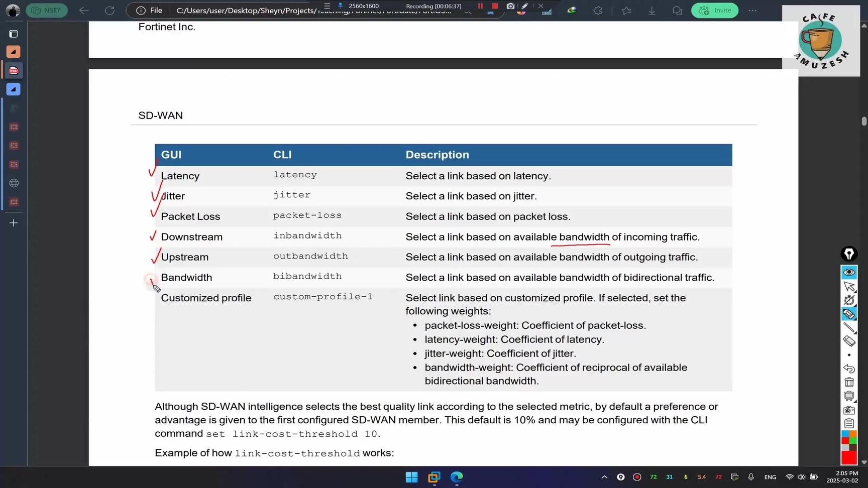This screenshot has height=488, width=868.
Task: Capture a recording snapshot with the camera icon
Action: pos(510,6)
